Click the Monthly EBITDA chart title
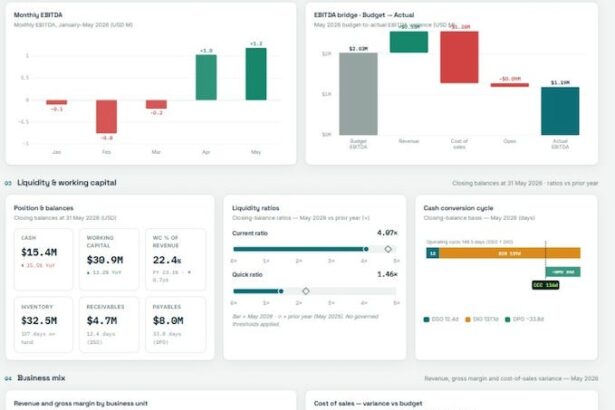Screen dimensions: 615x410 click(x=38, y=15)
